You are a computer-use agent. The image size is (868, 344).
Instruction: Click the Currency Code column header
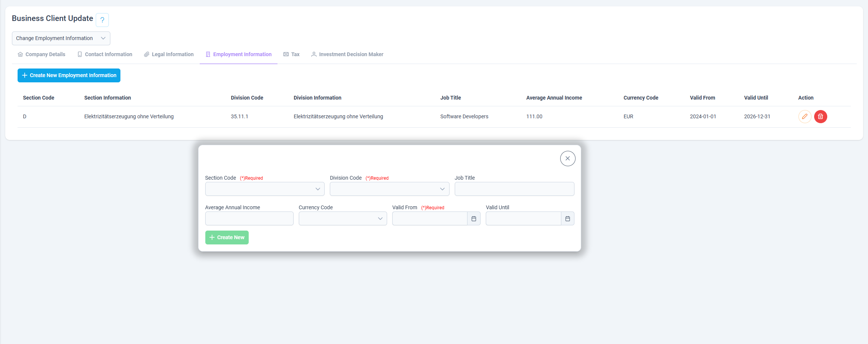pos(641,98)
